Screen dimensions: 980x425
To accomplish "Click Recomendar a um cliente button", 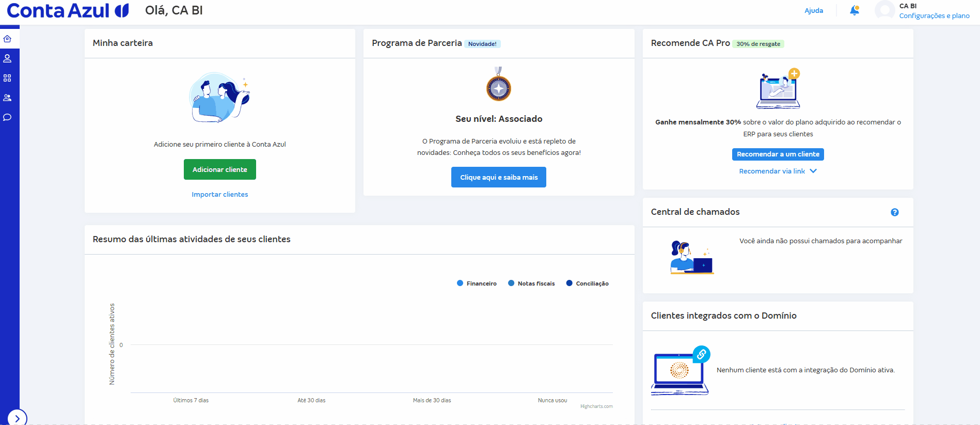I will (778, 154).
